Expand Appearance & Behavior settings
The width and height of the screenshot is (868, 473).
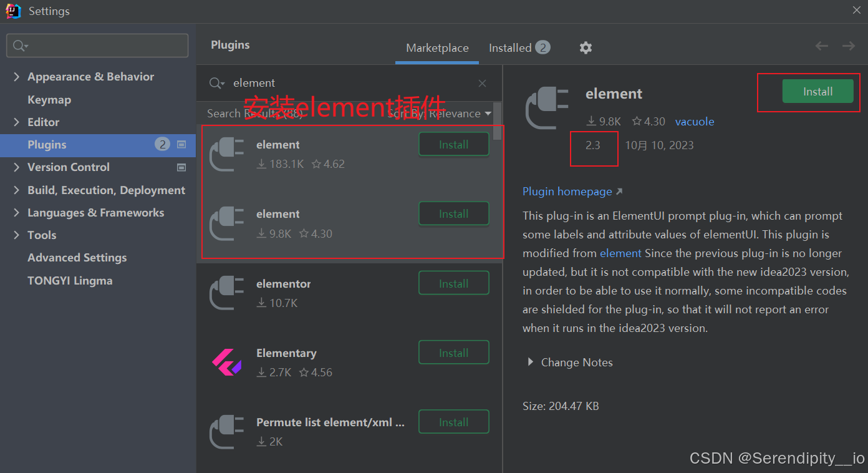click(x=16, y=77)
